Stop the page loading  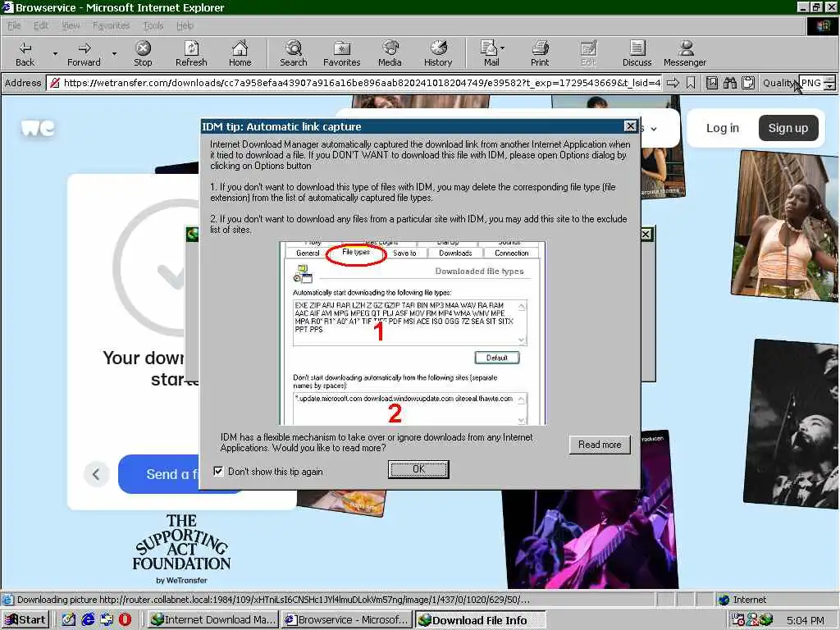point(143,54)
